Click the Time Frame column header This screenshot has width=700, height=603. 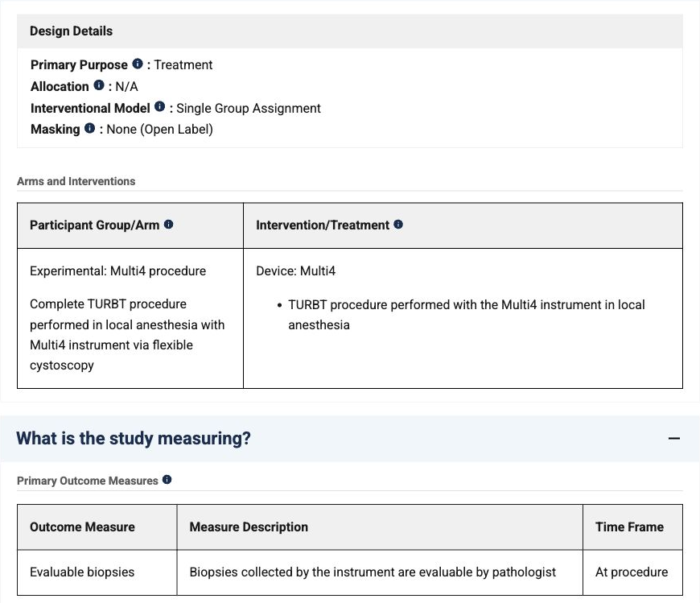[x=629, y=527]
